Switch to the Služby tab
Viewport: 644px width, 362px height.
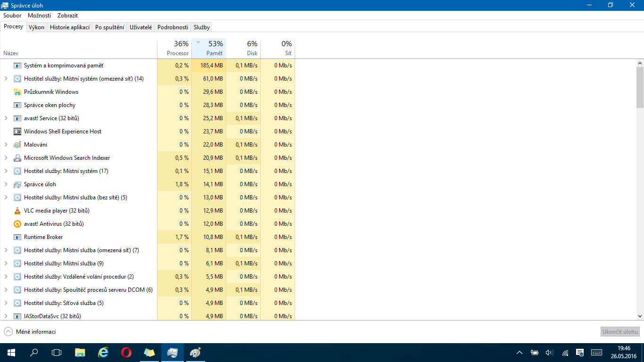pos(202,27)
